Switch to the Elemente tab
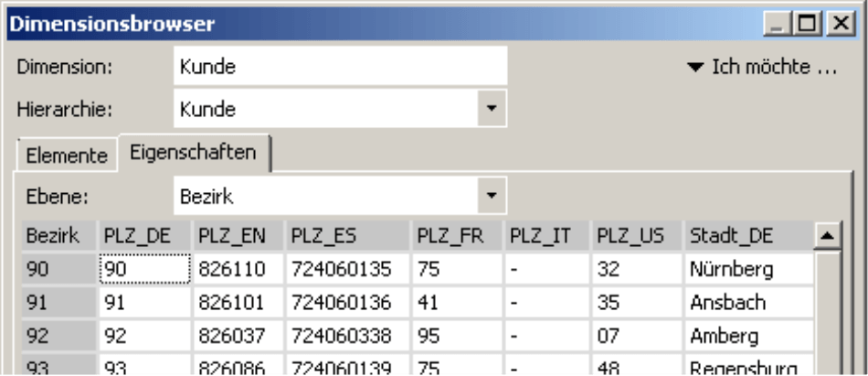Viewport: 868px width, 376px height. [66, 155]
